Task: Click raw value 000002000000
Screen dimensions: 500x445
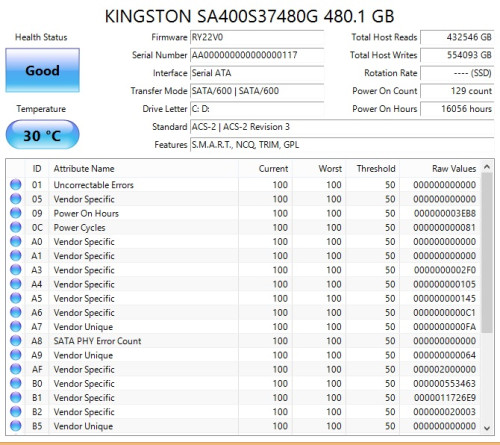Action: click(x=445, y=369)
